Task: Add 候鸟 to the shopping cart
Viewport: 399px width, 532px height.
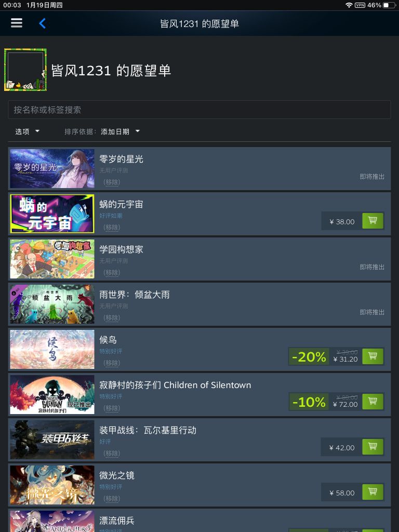Action: pyautogui.click(x=373, y=356)
